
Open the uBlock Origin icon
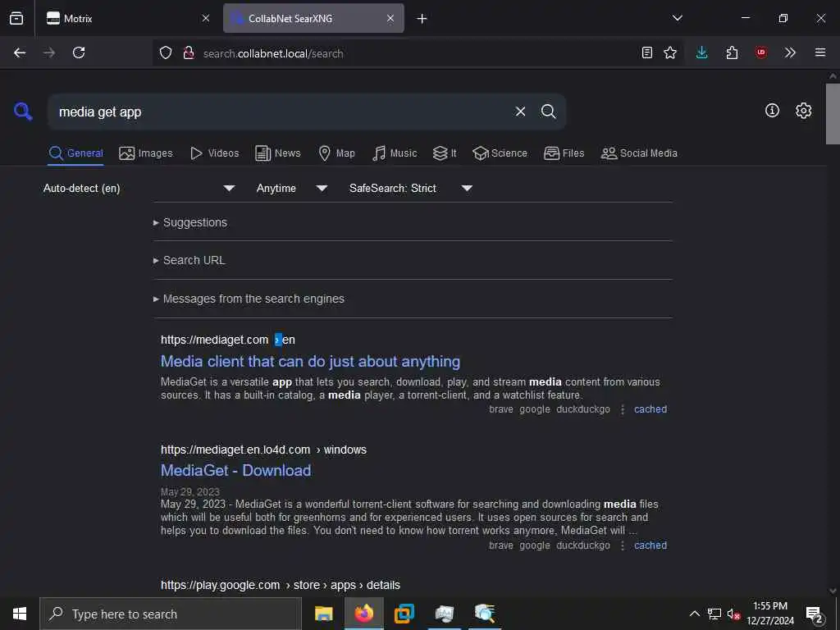pyautogui.click(x=760, y=52)
